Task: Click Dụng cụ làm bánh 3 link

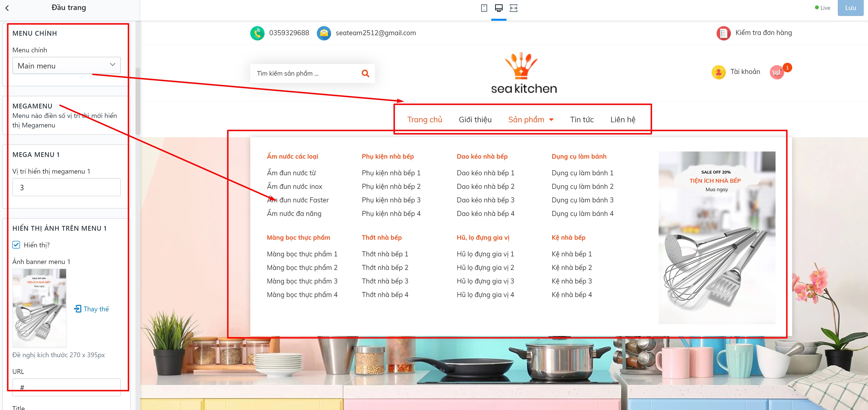Action: coord(583,200)
